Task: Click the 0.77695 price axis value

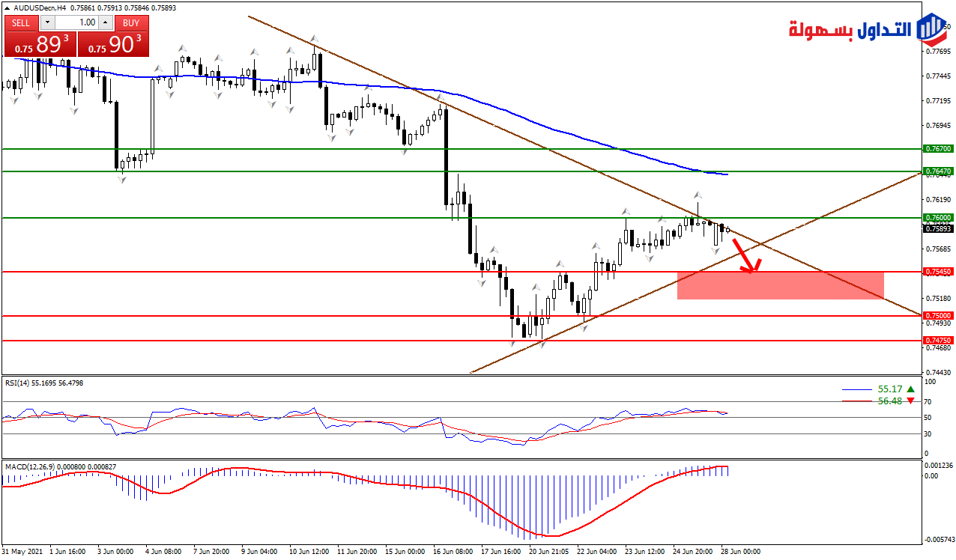Action: (x=938, y=52)
